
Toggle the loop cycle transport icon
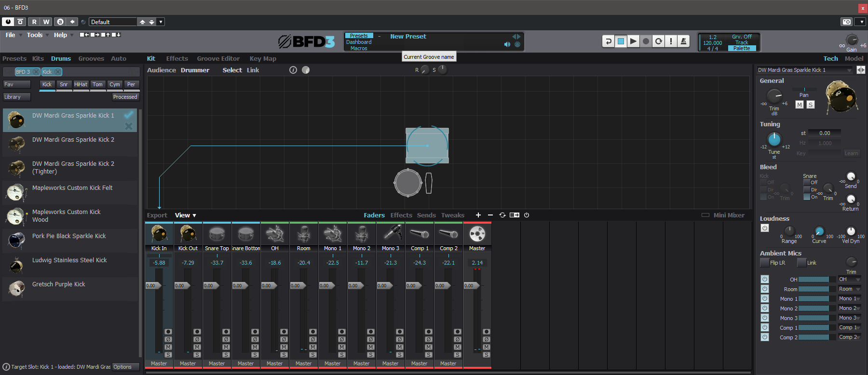(x=659, y=41)
